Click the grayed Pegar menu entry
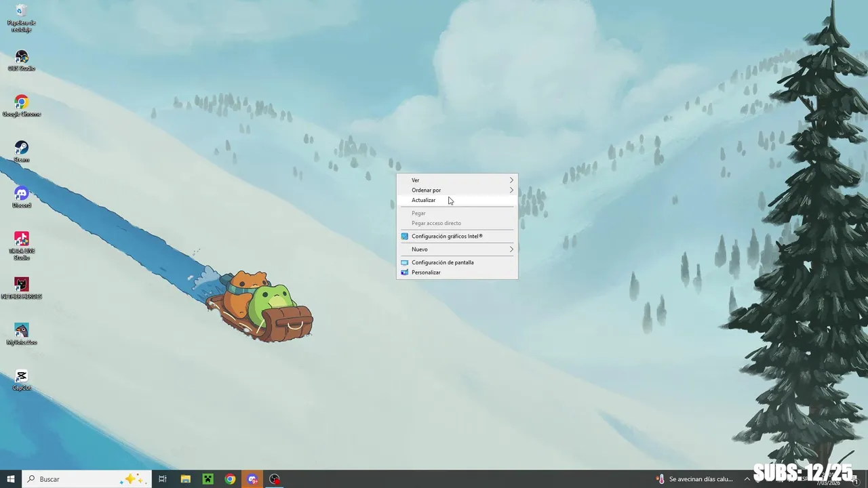The height and width of the screenshot is (488, 868). point(457,213)
